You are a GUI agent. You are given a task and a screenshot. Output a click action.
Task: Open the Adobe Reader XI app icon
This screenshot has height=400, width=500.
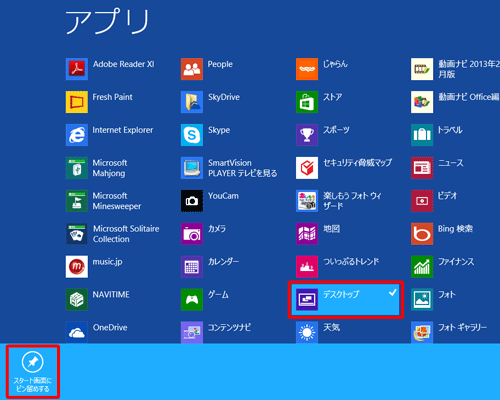(77, 69)
